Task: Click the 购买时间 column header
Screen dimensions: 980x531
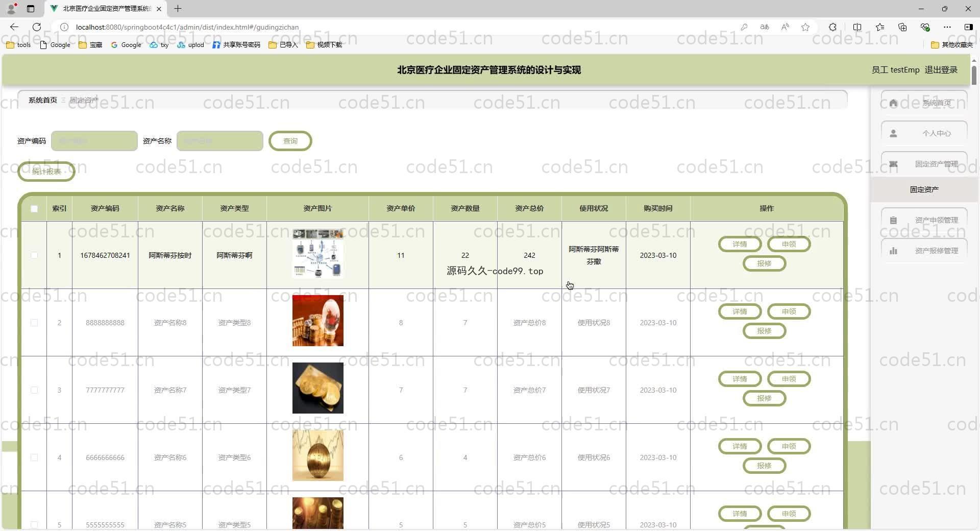Action: (x=658, y=208)
